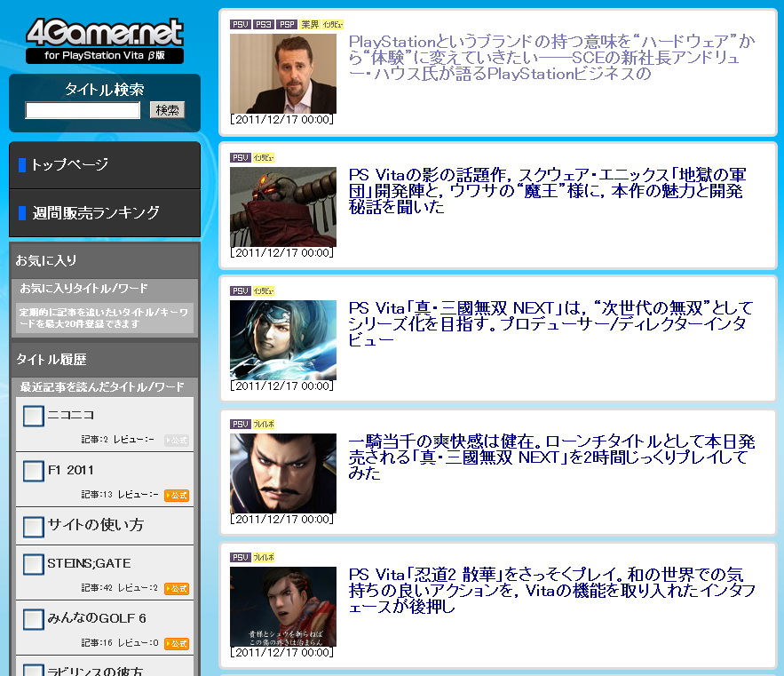
Task: Open the F1 2011 title history entry
Action: click(70, 470)
